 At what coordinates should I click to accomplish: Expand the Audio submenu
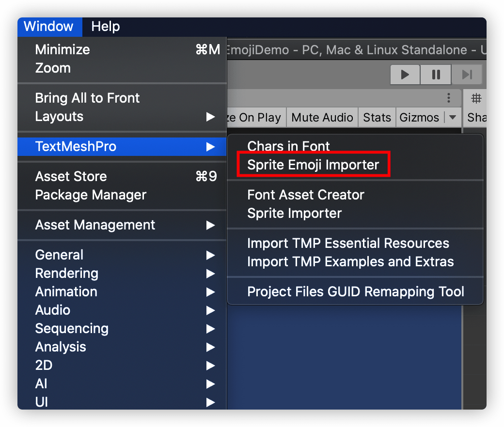[x=122, y=310]
